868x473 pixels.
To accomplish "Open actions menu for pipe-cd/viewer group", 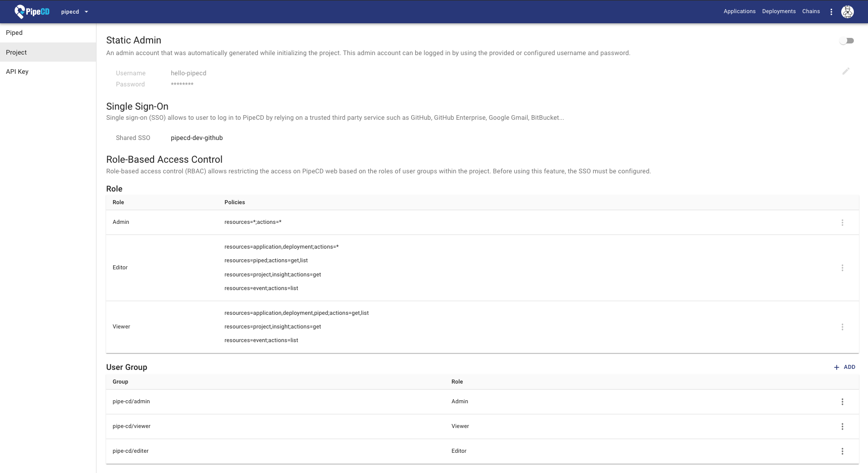I will point(842,427).
